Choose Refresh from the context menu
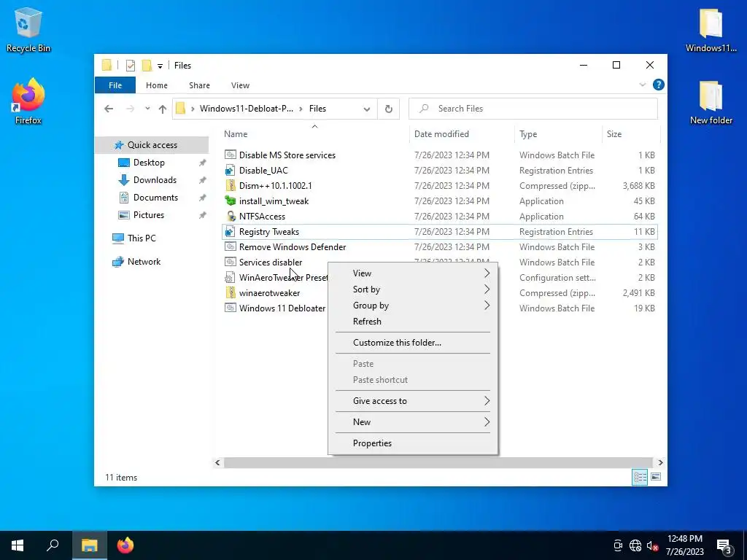This screenshot has height=560, width=747. [x=413, y=322]
